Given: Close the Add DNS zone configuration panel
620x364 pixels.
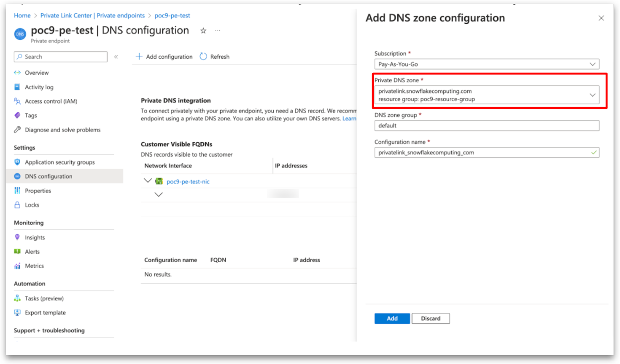Looking at the screenshot, I should coord(601,18).
